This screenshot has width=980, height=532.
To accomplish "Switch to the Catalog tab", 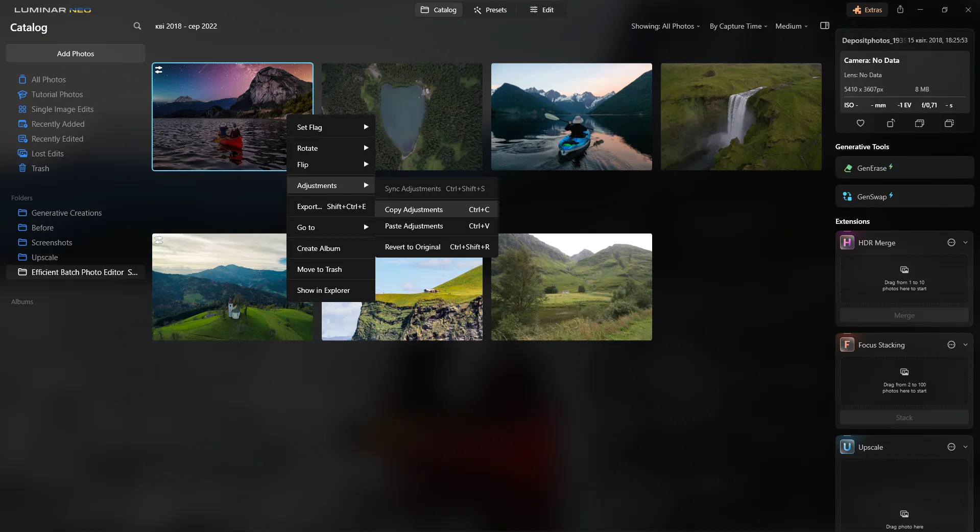I will tap(438, 10).
